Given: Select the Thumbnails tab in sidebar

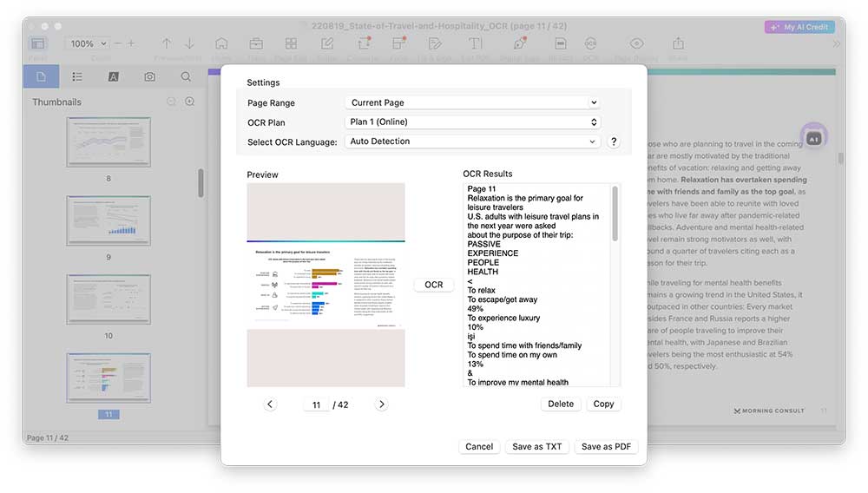Looking at the screenshot, I should pyautogui.click(x=41, y=76).
